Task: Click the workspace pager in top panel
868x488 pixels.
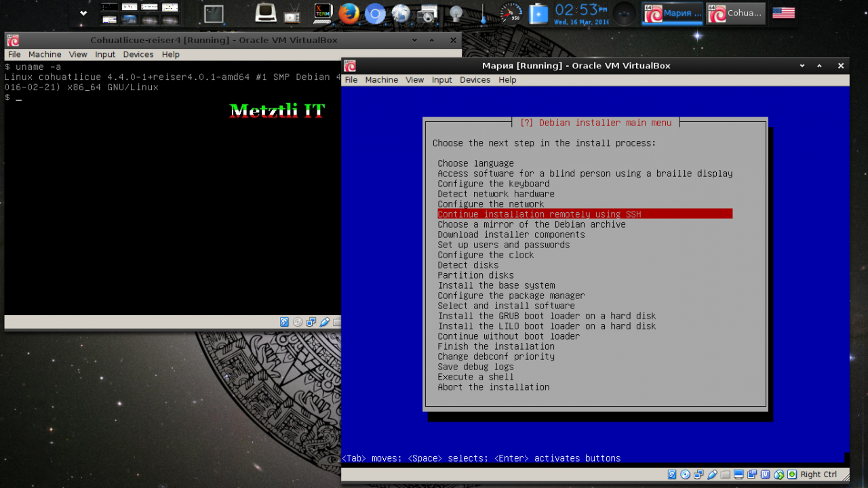Action: coord(140,13)
